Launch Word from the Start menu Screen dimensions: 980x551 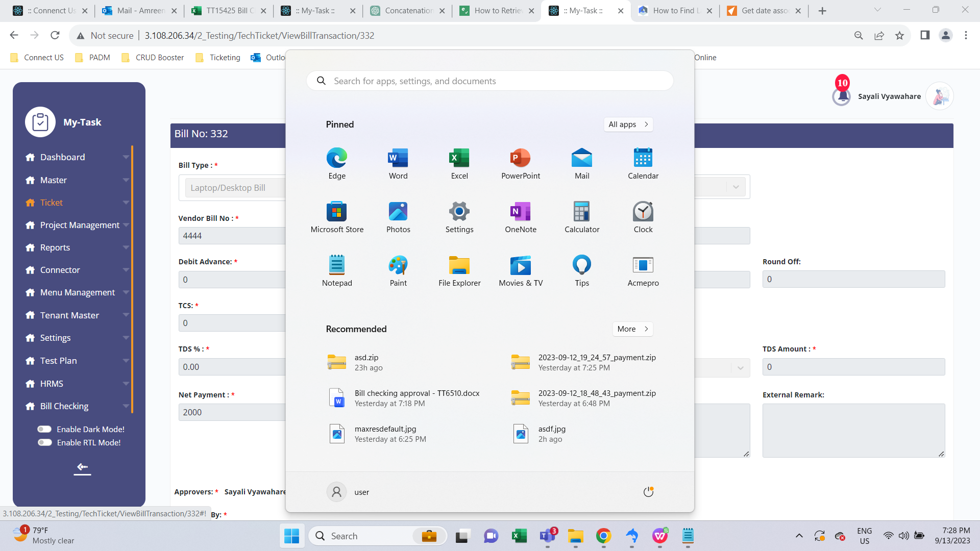click(x=398, y=163)
